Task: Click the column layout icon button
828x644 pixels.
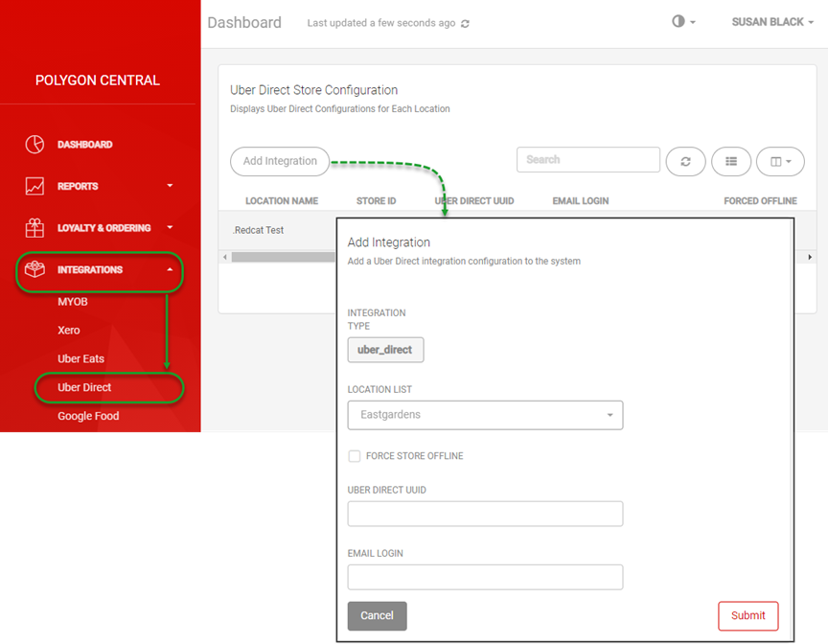Action: pos(780,161)
